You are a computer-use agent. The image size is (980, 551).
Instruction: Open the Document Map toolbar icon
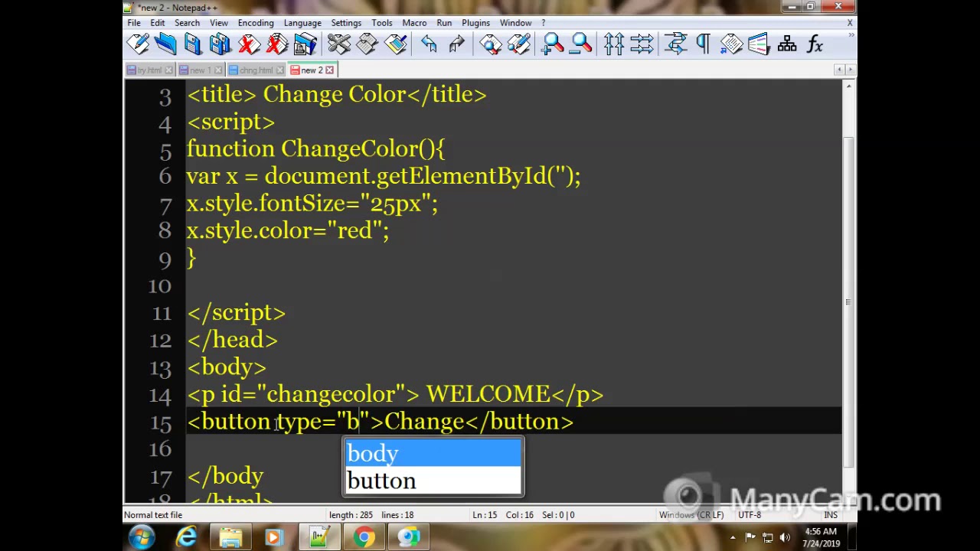(759, 44)
